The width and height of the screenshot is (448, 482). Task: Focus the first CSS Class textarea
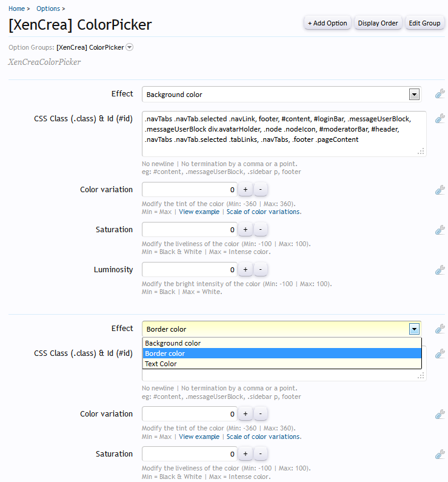(284, 134)
